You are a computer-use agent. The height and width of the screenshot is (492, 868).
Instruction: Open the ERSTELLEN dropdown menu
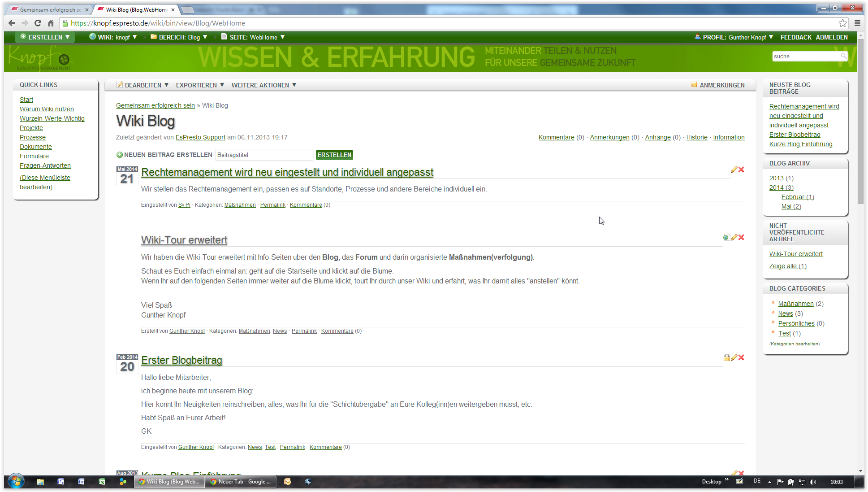point(45,37)
